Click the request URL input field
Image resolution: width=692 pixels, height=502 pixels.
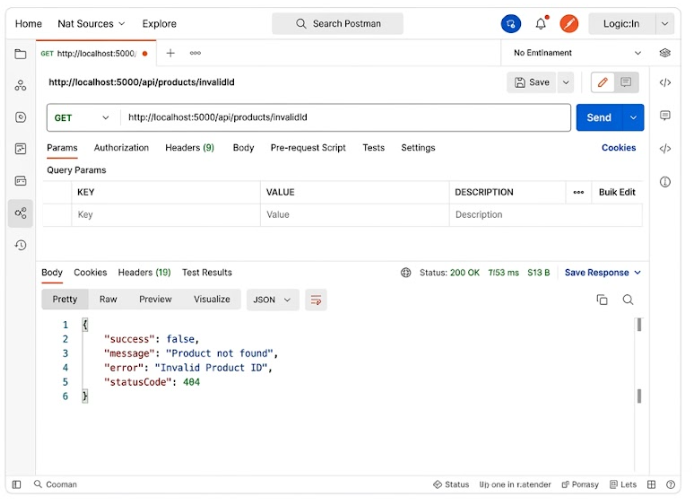(345, 118)
